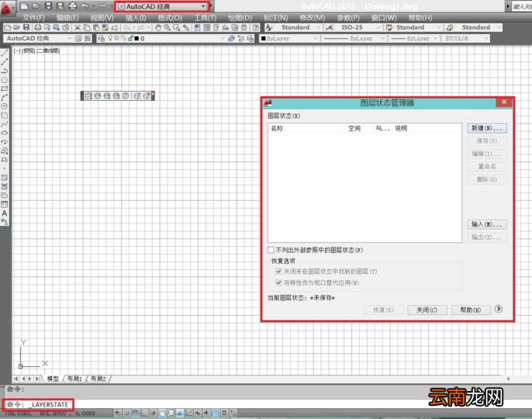Click the 名称 column header

click(277, 128)
